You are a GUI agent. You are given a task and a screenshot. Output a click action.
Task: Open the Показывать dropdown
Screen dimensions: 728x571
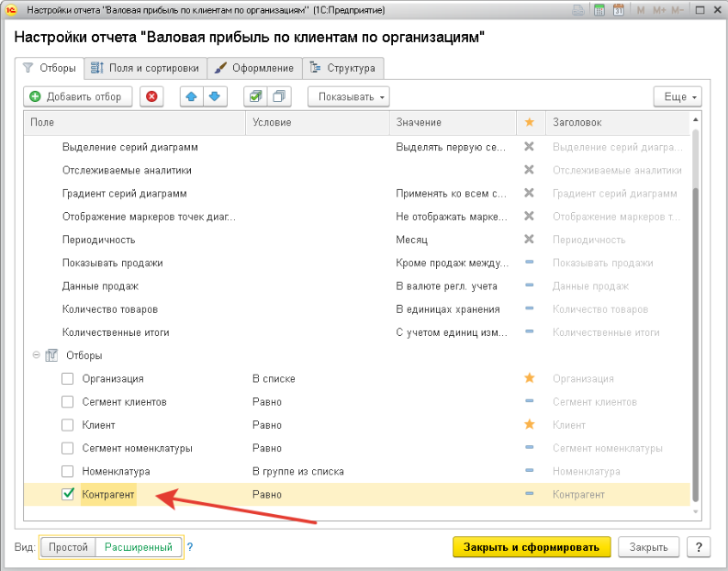[349, 96]
